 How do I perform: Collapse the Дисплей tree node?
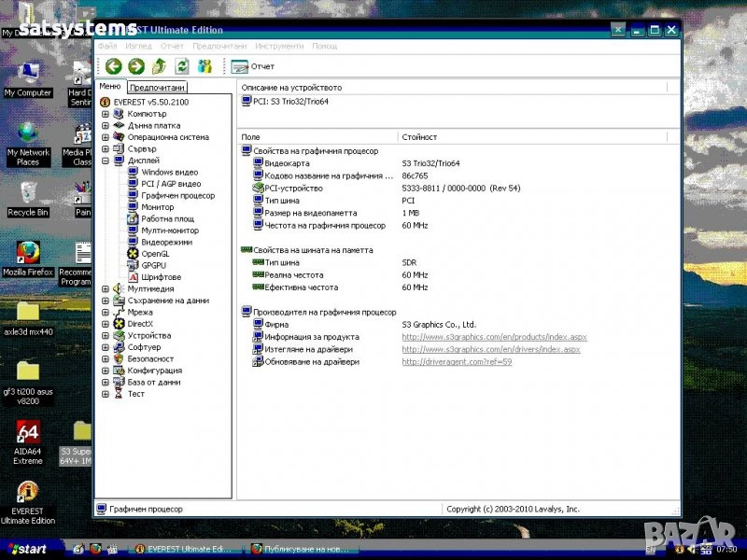(x=106, y=161)
